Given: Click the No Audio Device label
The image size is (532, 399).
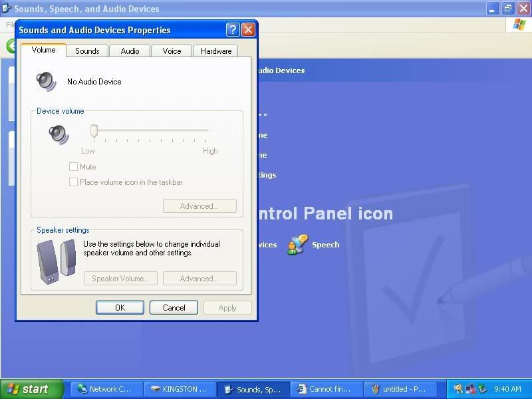Looking at the screenshot, I should click(x=94, y=82).
